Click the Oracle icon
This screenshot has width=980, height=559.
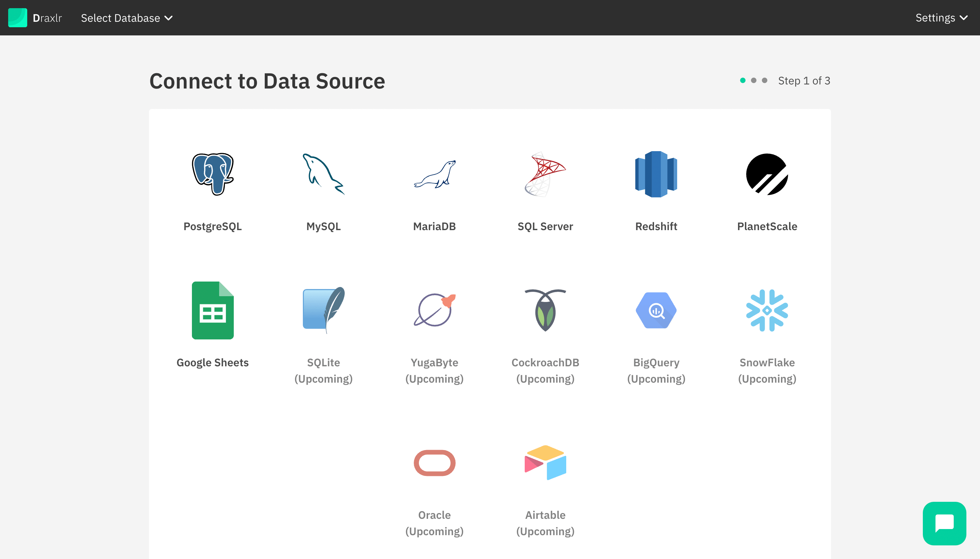coord(434,463)
